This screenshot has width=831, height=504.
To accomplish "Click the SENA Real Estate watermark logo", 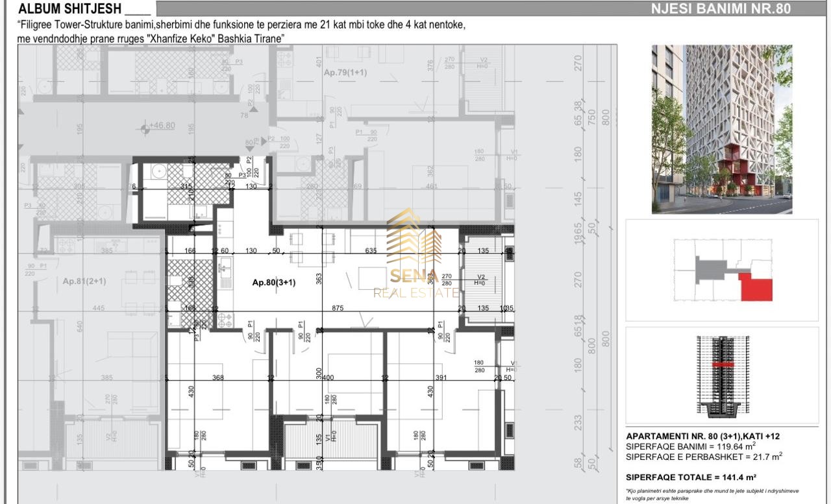I will click(x=415, y=256).
